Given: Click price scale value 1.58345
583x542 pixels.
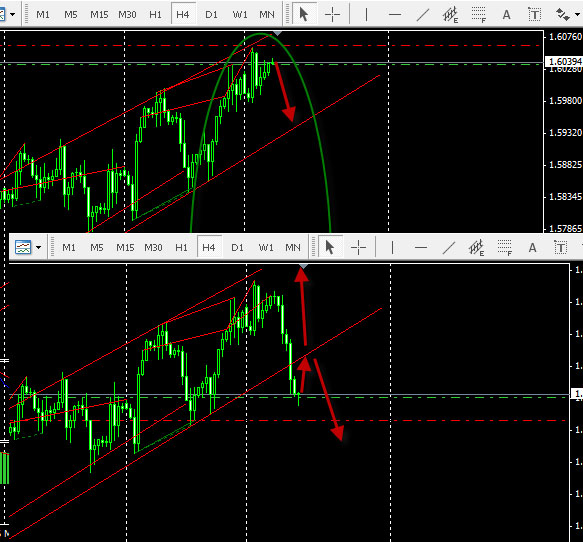Looking at the screenshot, I should click(565, 197).
